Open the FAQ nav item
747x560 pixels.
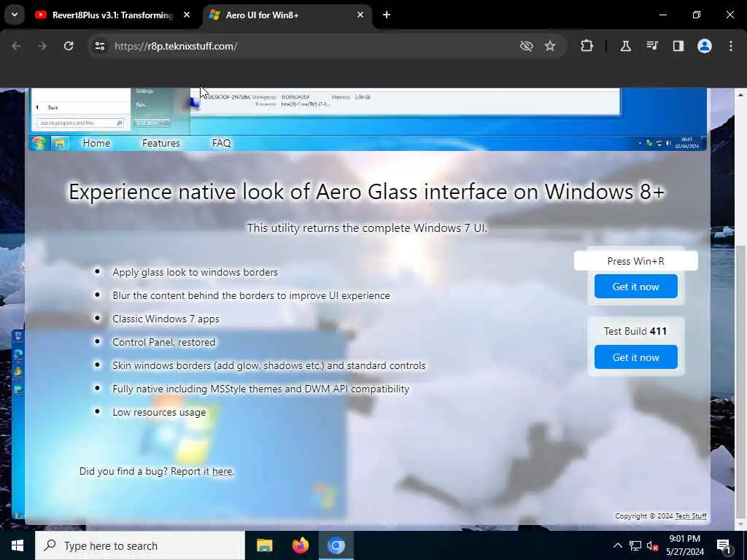tap(222, 144)
